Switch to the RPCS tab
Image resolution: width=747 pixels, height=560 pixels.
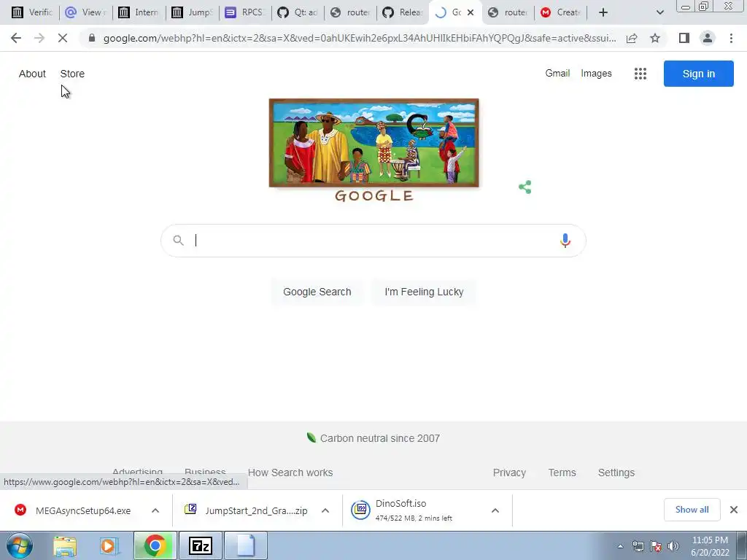(x=245, y=12)
